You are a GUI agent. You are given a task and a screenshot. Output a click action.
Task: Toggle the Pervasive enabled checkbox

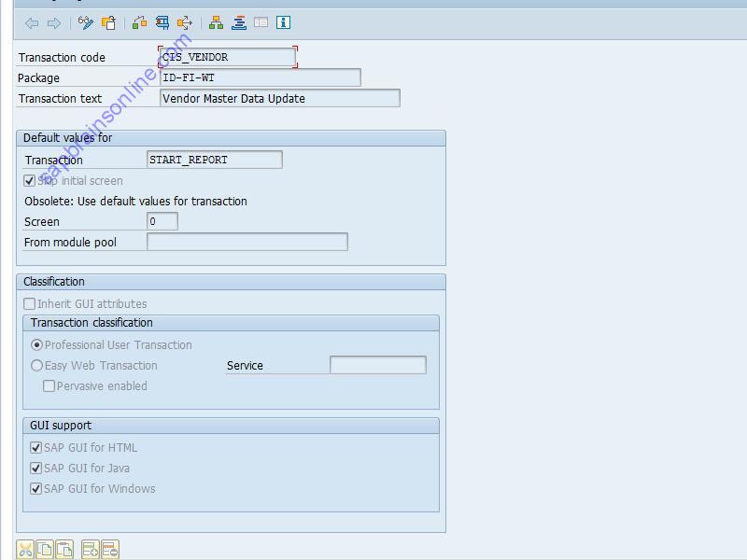click(48, 385)
